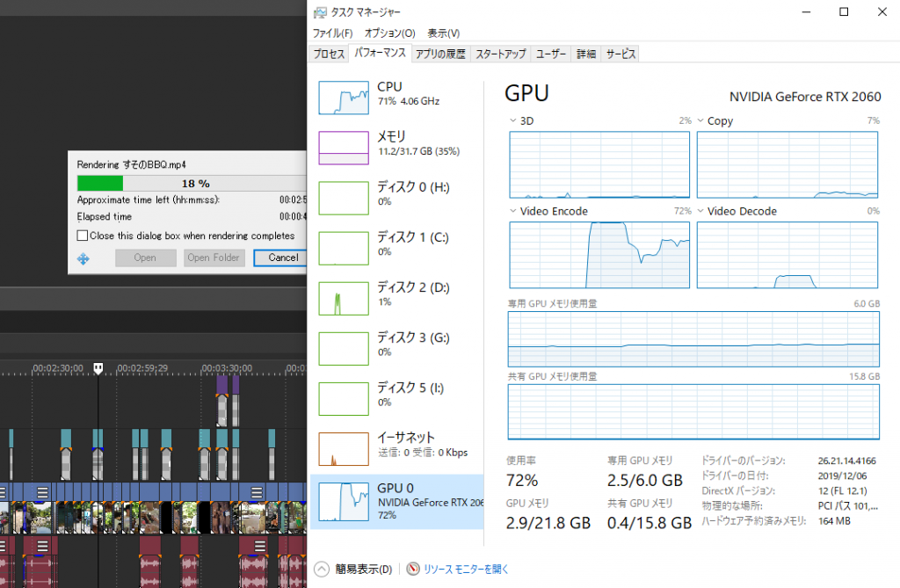Switch to the プロセス tab
The width and height of the screenshot is (900, 588).
[x=328, y=54]
